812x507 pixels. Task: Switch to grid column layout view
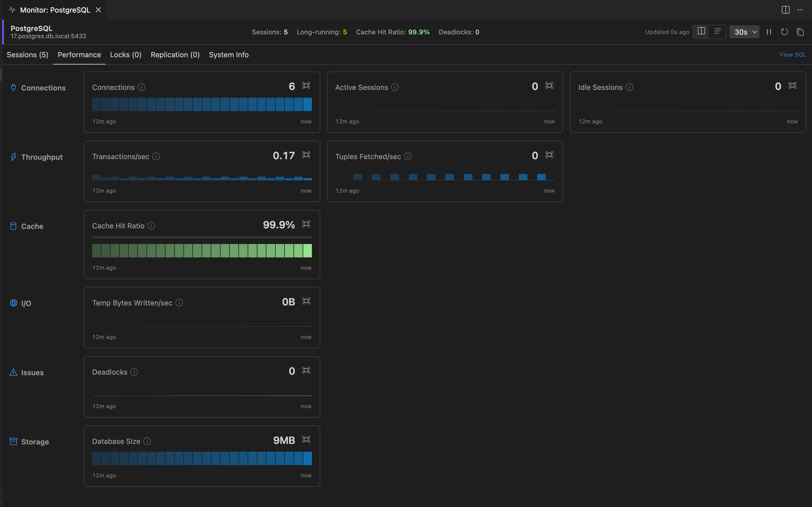(x=701, y=31)
